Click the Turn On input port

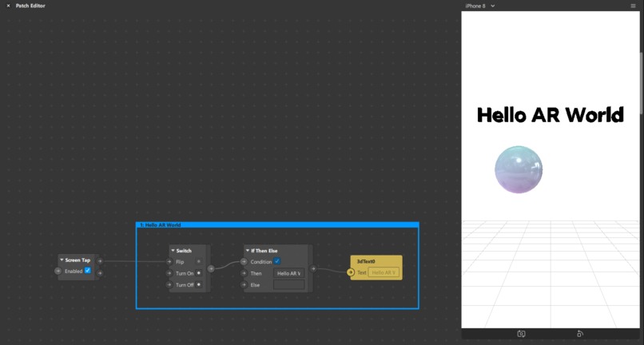click(169, 273)
